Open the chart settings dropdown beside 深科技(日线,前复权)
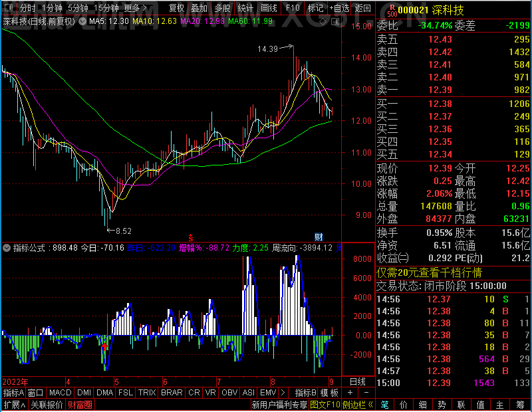The image size is (532, 412). coord(82,21)
